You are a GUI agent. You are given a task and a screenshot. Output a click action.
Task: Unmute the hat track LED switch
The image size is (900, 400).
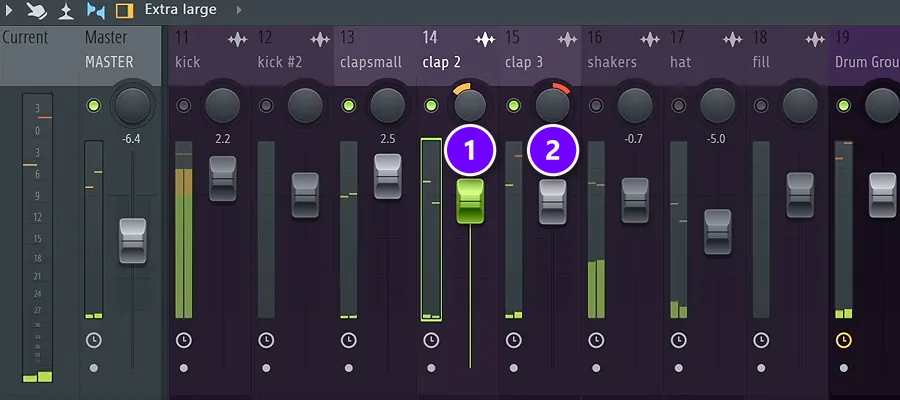[x=678, y=106]
